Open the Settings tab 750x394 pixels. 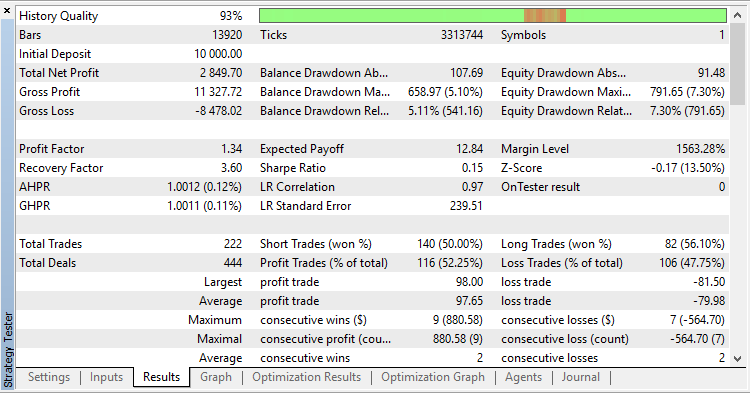point(49,377)
